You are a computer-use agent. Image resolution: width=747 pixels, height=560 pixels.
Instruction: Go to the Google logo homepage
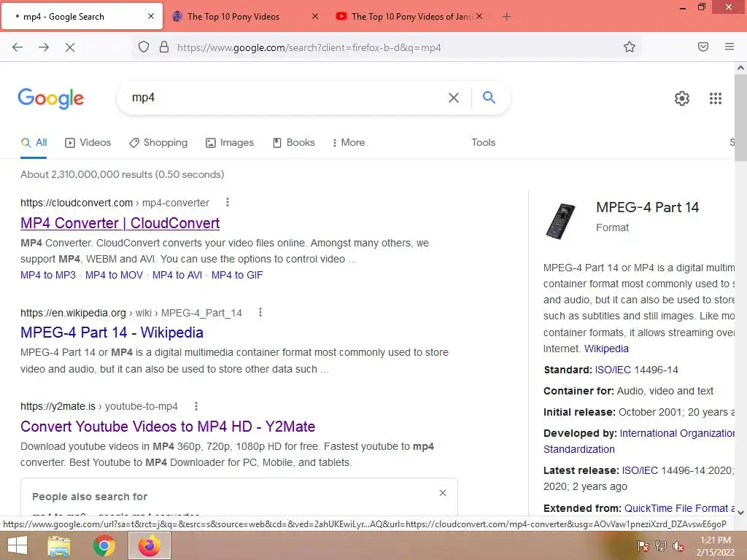(51, 98)
